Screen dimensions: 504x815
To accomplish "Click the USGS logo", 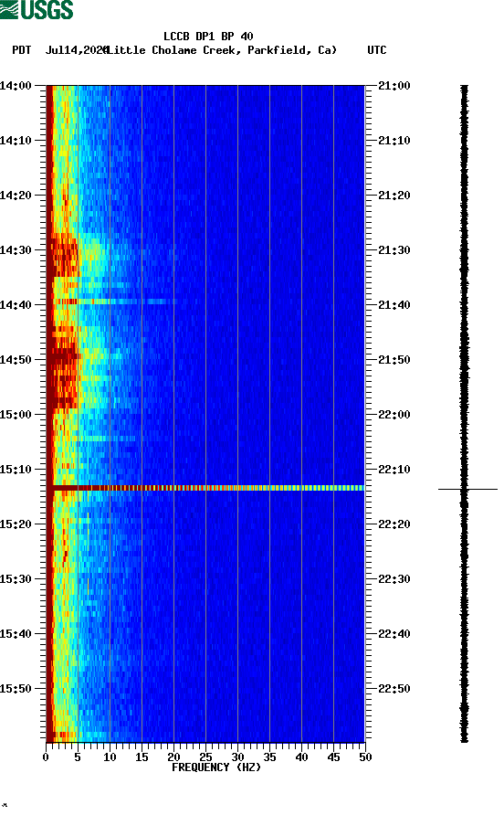I will click(x=37, y=9).
